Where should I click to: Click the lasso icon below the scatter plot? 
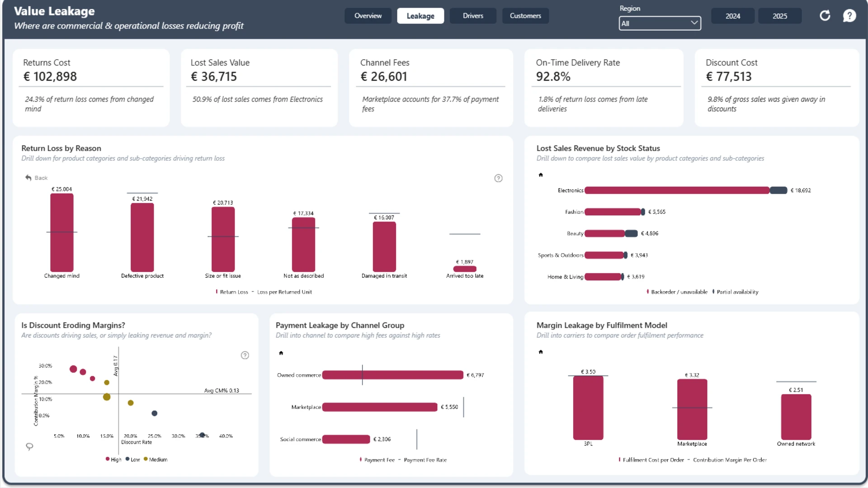(29, 447)
